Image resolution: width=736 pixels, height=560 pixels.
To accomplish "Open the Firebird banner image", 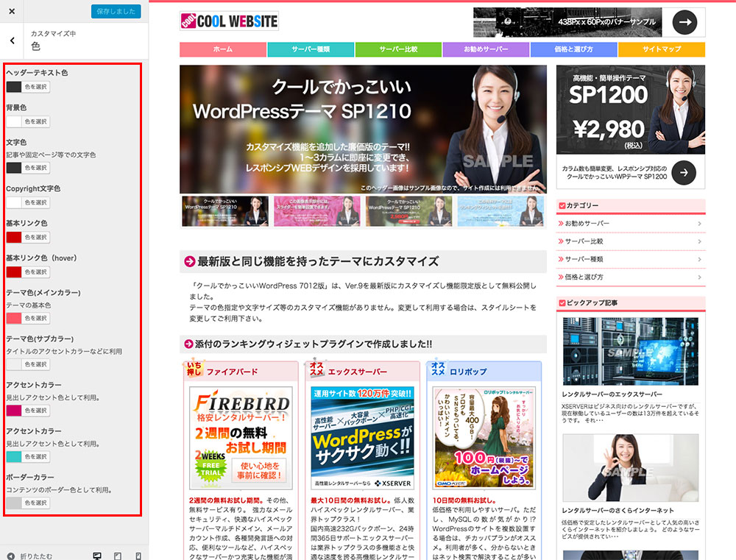I will coord(241,438).
